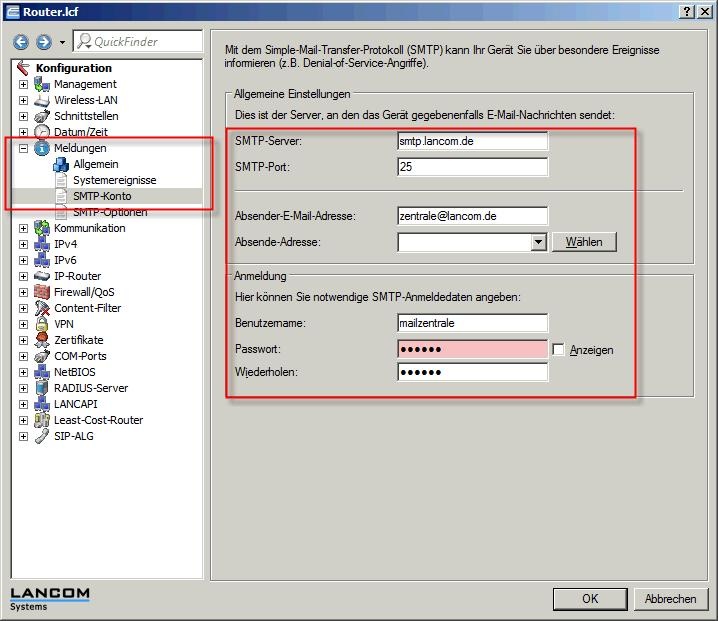Image resolution: width=718 pixels, height=621 pixels.
Task: Click the Wireless-LAN icon in tree
Action: tap(42, 100)
